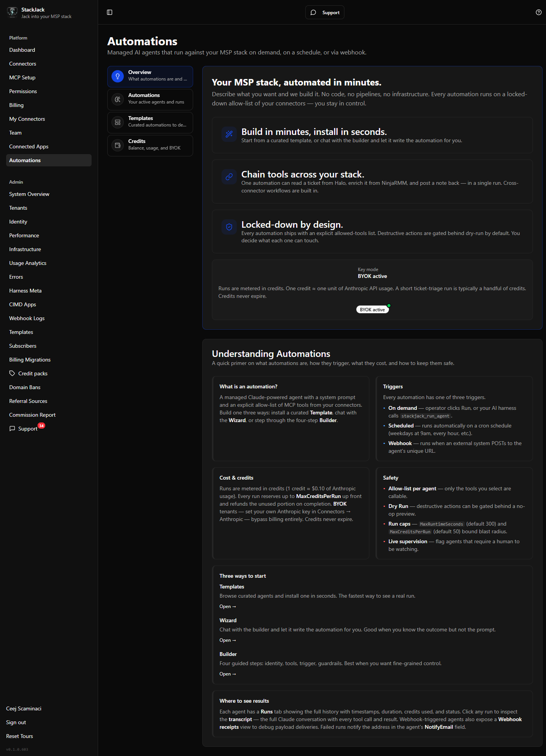546x756 pixels.
Task: Toggle the sidebar collapse icon
Action: [110, 12]
